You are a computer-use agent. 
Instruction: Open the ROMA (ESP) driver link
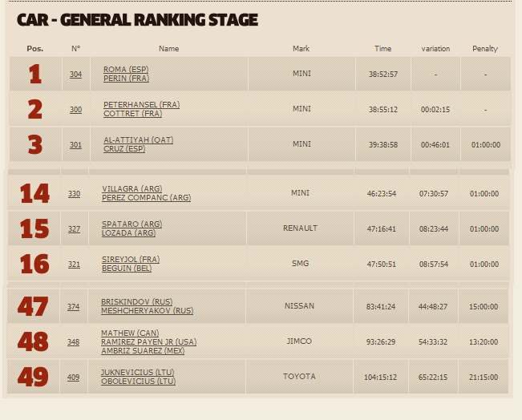126,70
